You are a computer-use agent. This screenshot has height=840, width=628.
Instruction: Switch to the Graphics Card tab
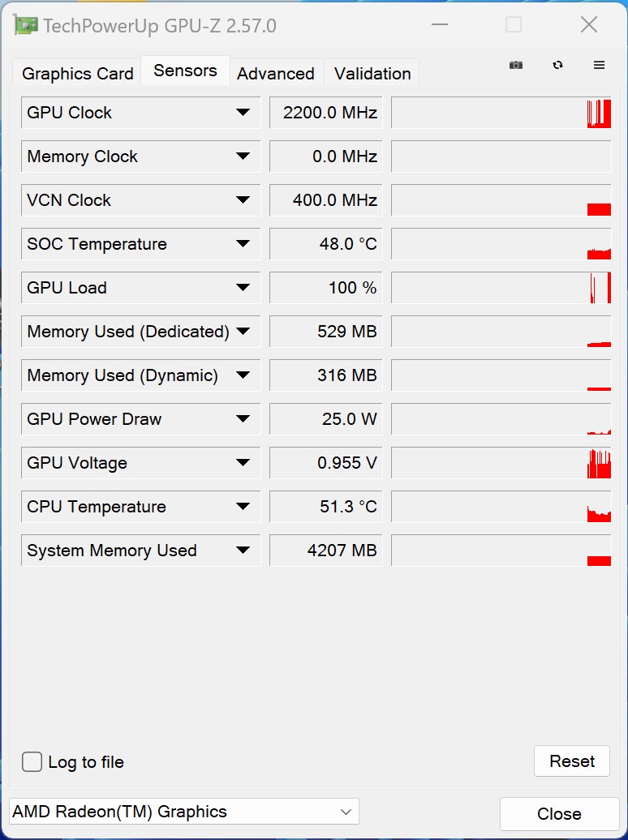coord(77,73)
